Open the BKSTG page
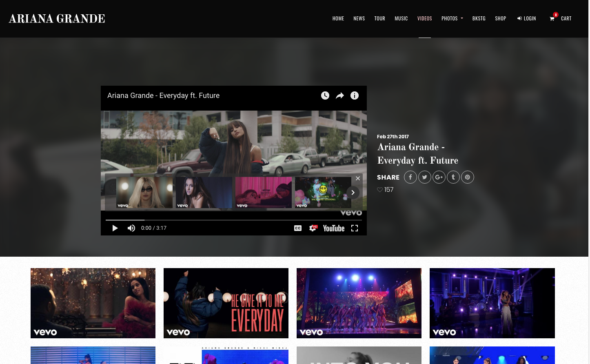The width and height of the screenshot is (590, 364). (479, 18)
